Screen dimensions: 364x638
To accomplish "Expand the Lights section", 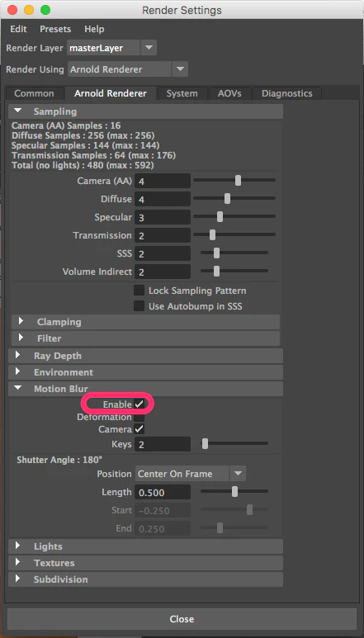I will (145, 546).
